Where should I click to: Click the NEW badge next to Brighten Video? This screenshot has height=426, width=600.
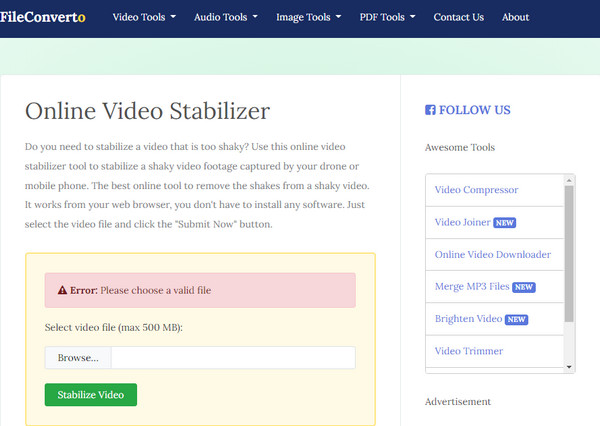[x=516, y=319]
